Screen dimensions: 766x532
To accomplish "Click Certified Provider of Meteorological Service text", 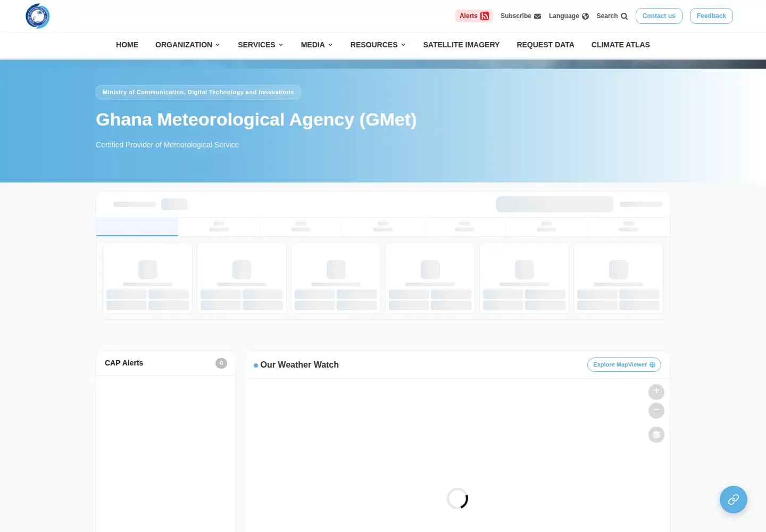I will click(168, 145).
